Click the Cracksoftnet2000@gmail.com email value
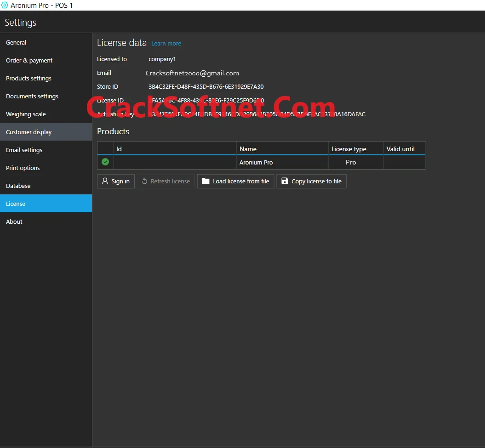The image size is (485, 448). pyautogui.click(x=192, y=73)
